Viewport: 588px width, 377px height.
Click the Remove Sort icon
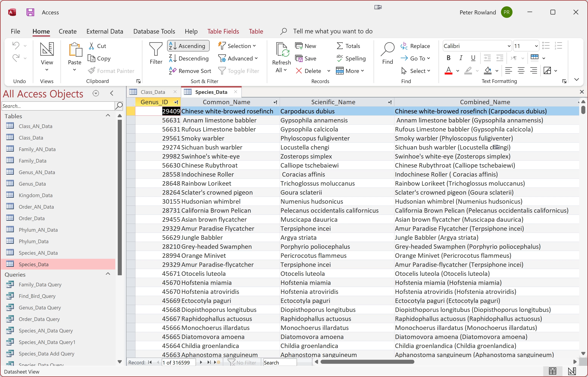coord(173,71)
